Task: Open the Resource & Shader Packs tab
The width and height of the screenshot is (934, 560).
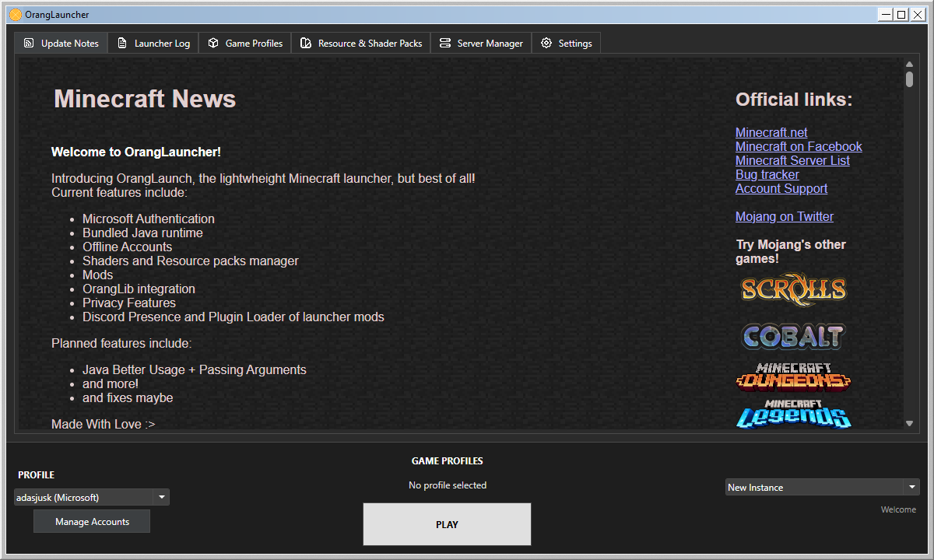Action: [x=360, y=43]
